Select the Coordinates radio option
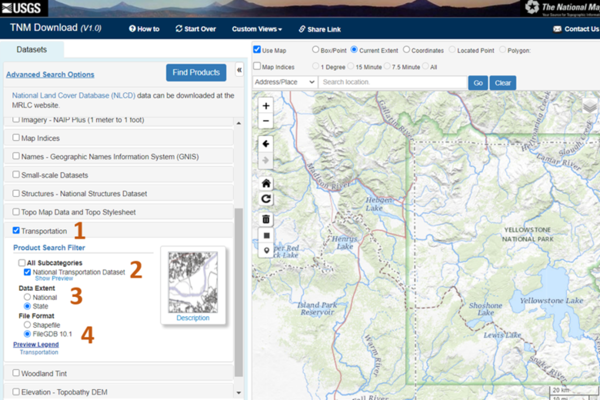This screenshot has width=600, height=400. coord(406,50)
